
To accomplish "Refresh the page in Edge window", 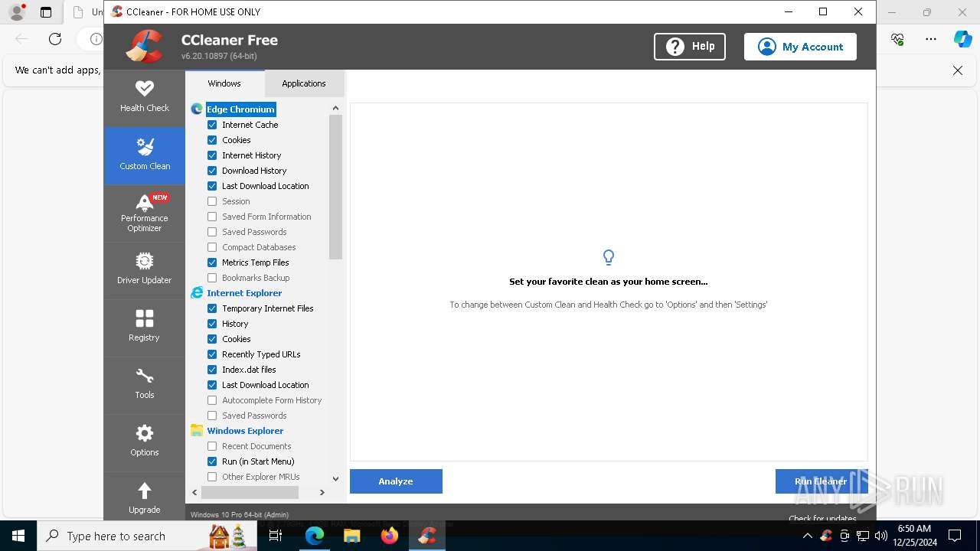I will point(55,39).
